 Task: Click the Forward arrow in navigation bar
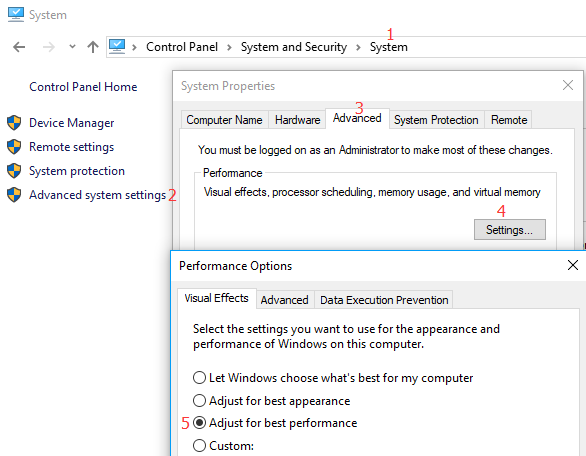(x=49, y=47)
